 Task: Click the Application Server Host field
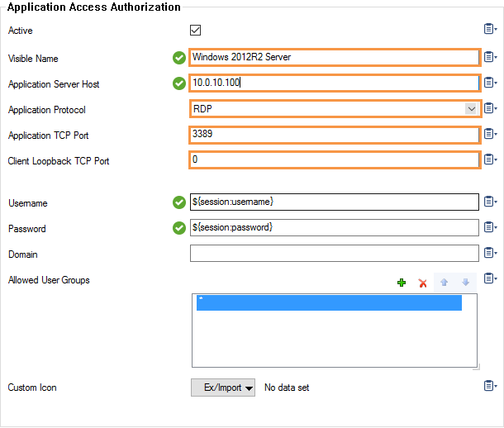pyautogui.click(x=335, y=83)
